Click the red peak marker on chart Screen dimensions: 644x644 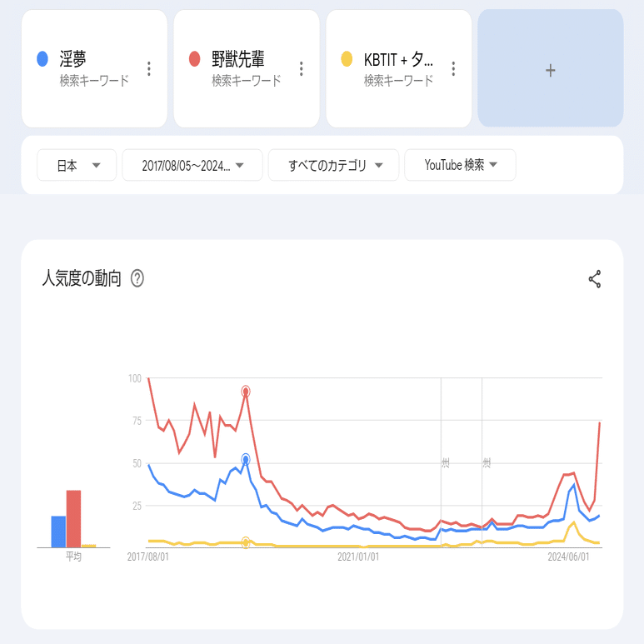[246, 392]
